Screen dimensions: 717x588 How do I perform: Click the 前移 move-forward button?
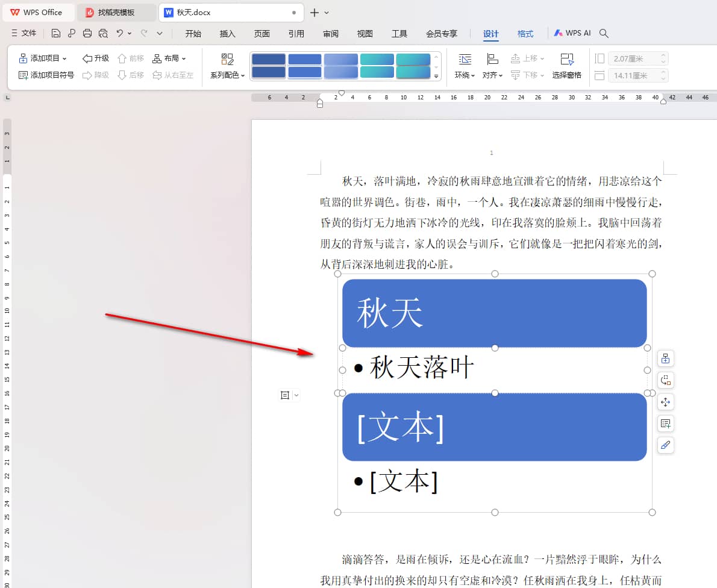click(x=131, y=58)
